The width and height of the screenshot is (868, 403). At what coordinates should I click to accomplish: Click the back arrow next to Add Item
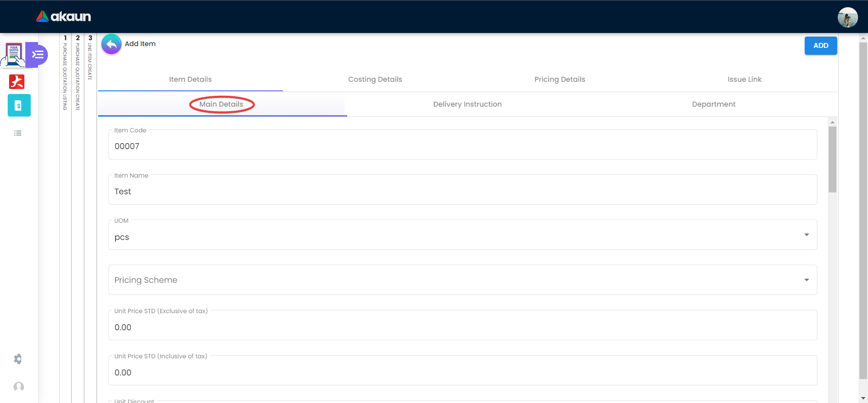(x=111, y=44)
